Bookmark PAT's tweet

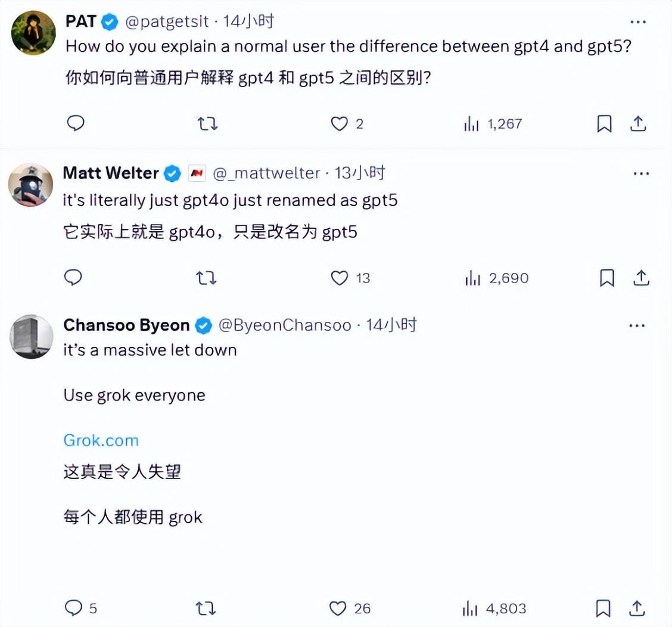click(604, 124)
